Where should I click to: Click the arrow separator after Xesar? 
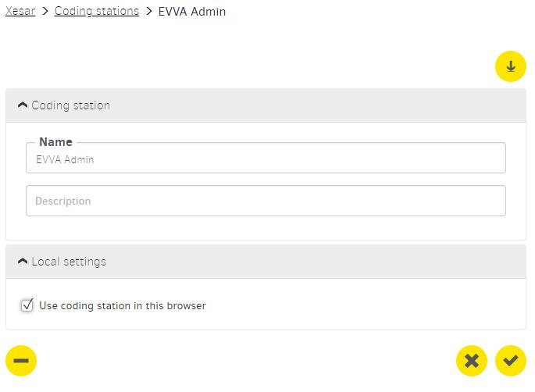[45, 11]
